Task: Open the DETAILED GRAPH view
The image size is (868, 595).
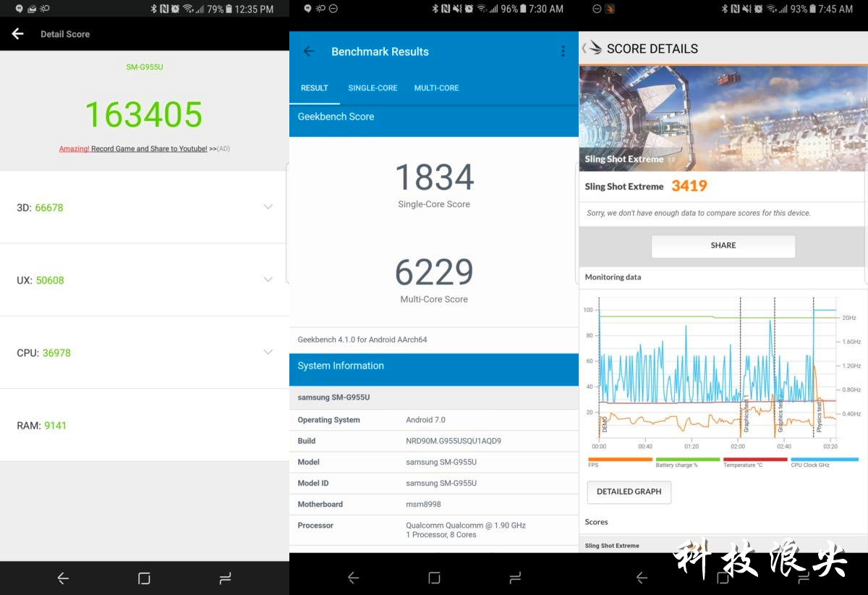Action: coord(629,491)
